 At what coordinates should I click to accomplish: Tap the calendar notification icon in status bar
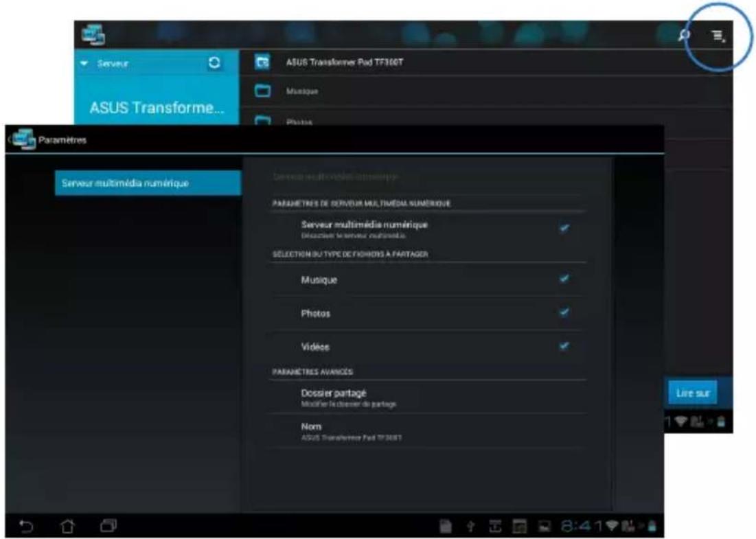(x=519, y=527)
